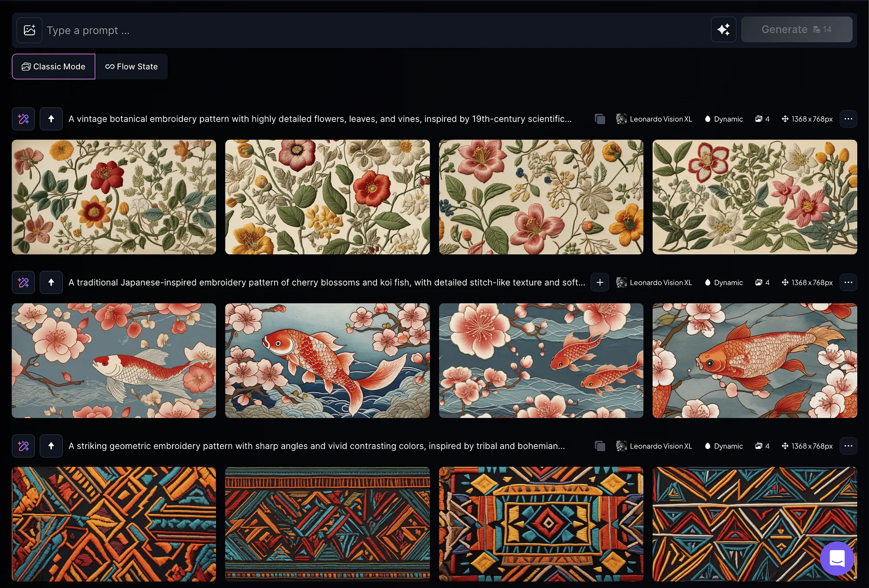Open second botanical embroidery image

pyautogui.click(x=327, y=197)
